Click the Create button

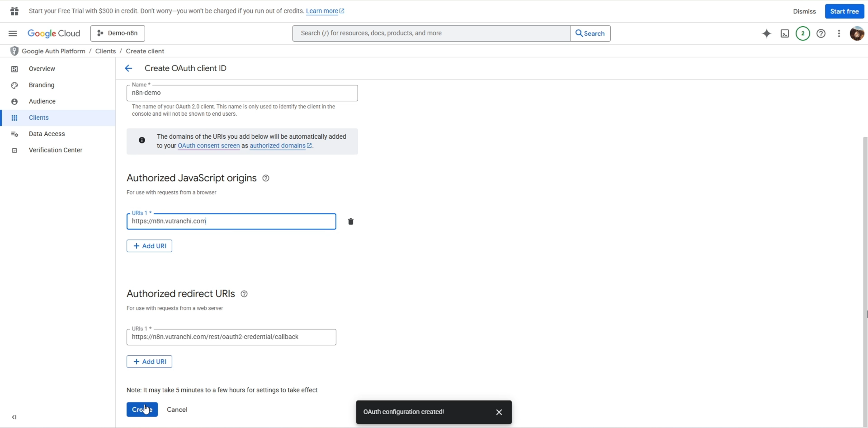click(x=142, y=409)
